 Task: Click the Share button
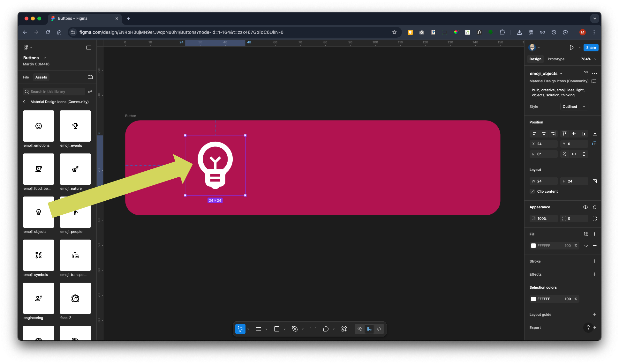(x=591, y=48)
